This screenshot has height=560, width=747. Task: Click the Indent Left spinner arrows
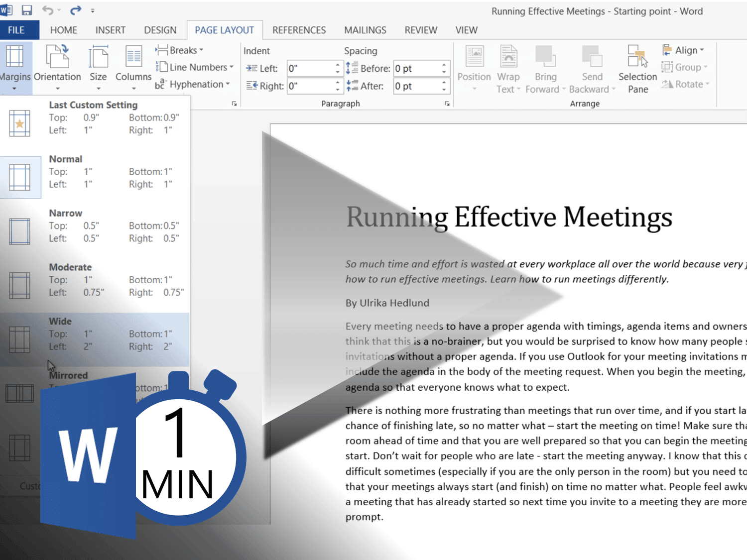[338, 68]
